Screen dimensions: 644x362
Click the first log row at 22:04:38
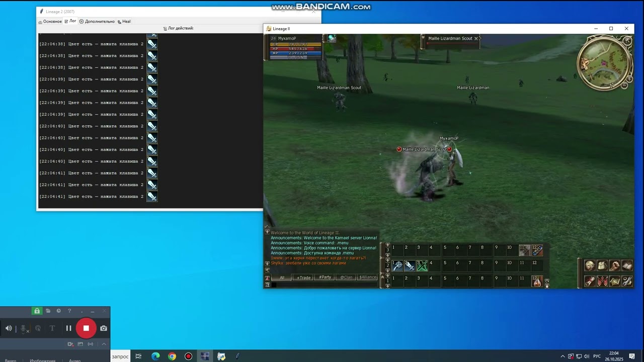99,44
